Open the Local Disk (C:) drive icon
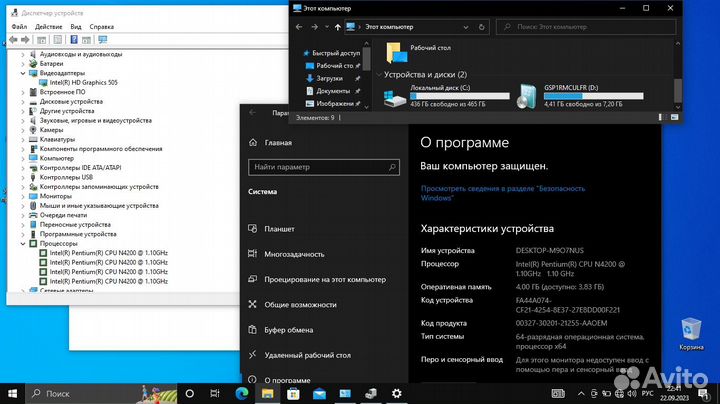720x404 pixels. (394, 98)
